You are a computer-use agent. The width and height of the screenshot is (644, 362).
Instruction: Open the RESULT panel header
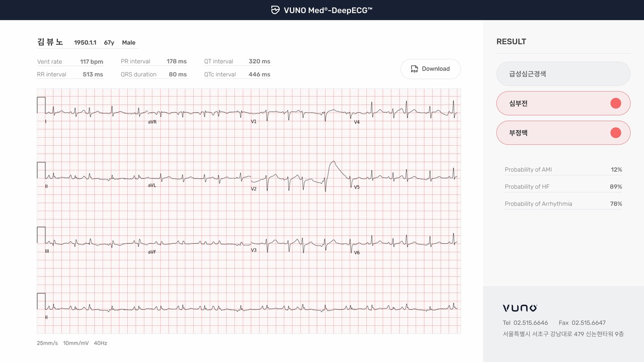pos(511,42)
